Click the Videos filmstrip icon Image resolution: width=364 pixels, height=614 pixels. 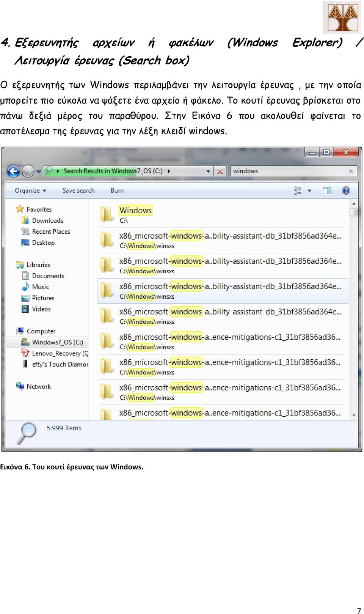(25, 309)
